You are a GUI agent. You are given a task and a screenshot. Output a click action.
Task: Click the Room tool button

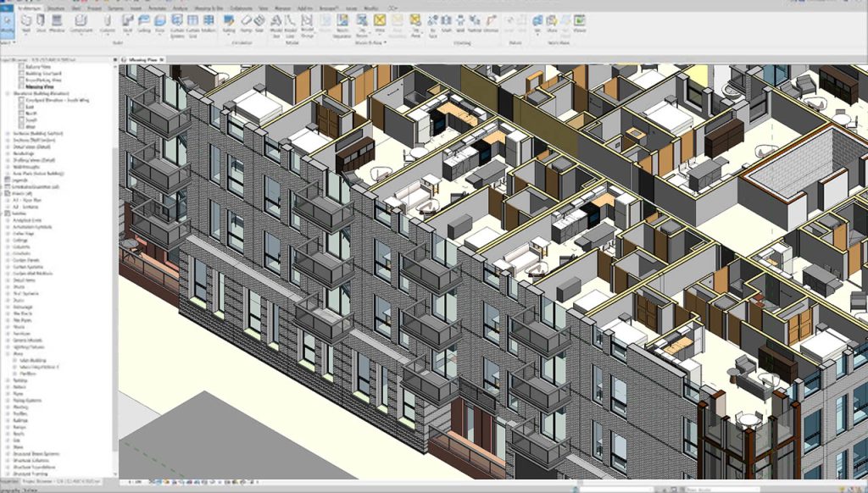(x=325, y=23)
